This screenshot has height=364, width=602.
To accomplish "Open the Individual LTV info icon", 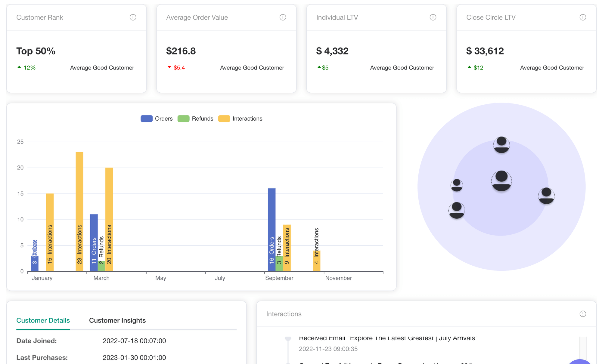I will [433, 17].
